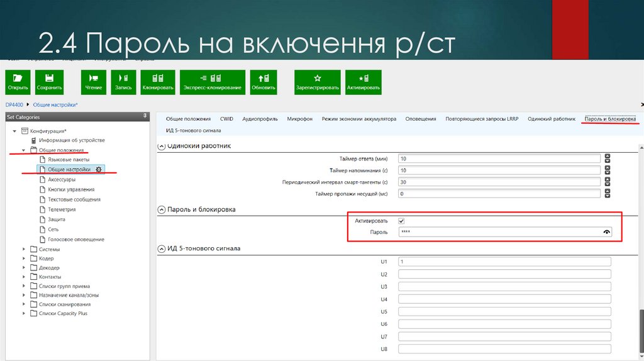Activate features via the Активировать toolbar button
The image size is (644, 361).
tap(364, 82)
